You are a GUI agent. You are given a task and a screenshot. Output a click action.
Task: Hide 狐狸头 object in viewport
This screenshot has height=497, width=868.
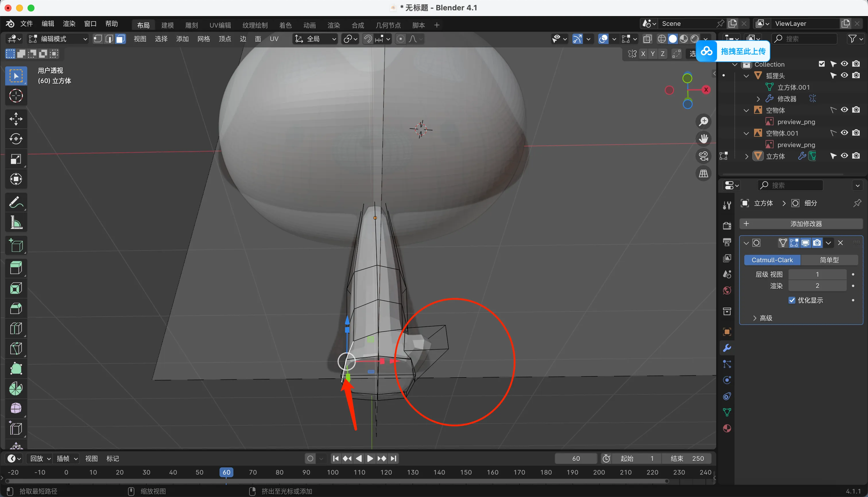tap(844, 76)
